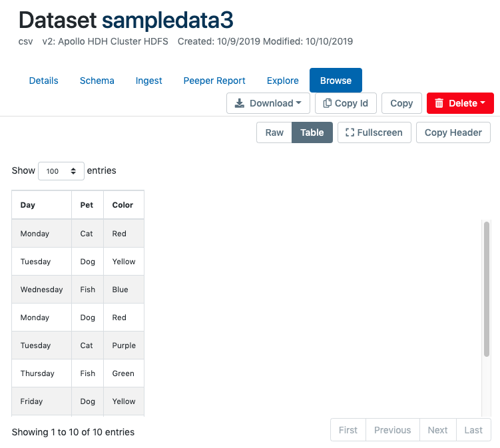Switch to Table view mode
The width and height of the screenshot is (500, 448).
312,132
